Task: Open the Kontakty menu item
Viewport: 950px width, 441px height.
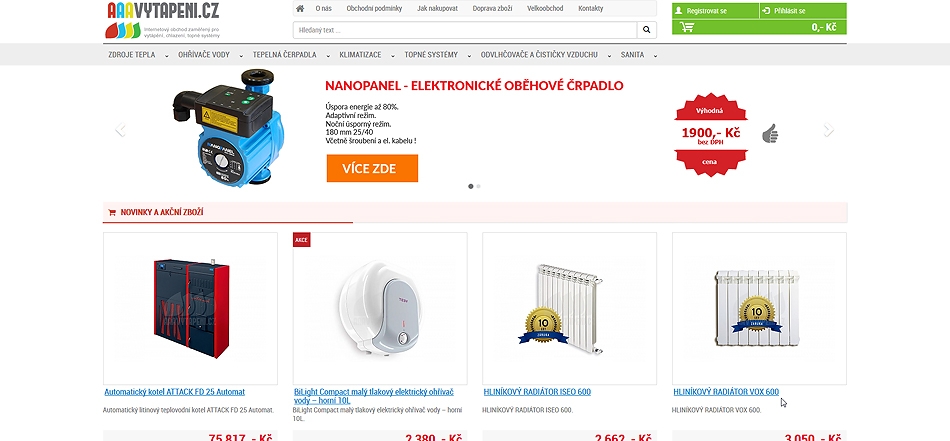Action: (x=591, y=8)
